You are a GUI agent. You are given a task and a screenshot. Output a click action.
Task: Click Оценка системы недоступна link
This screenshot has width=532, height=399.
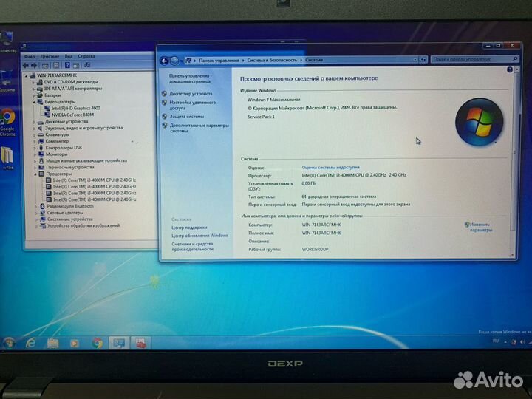330,167
